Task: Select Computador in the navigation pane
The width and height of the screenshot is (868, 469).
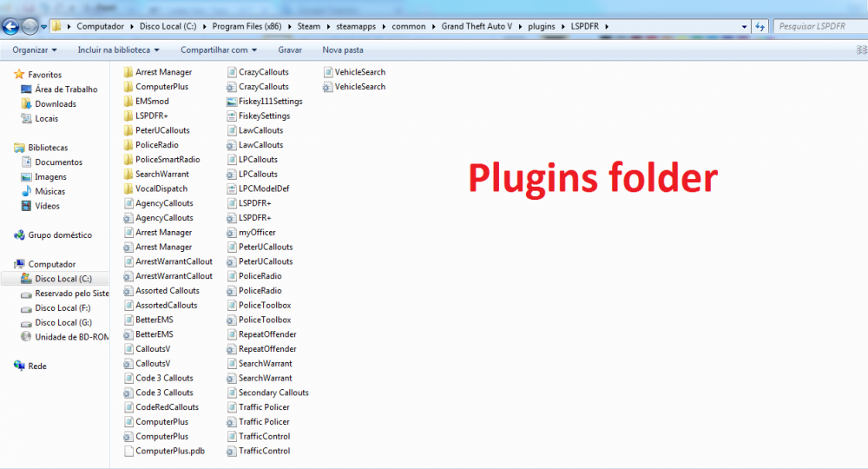Action: click(x=52, y=264)
